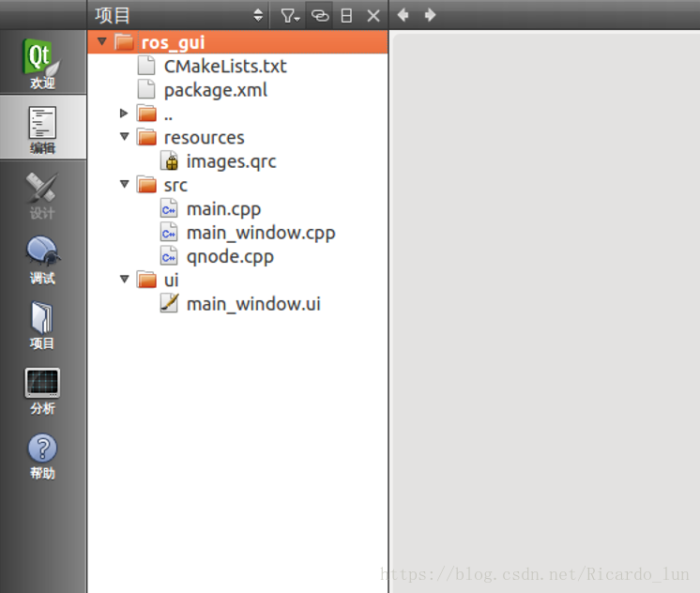Close the project side panel

[373, 16]
